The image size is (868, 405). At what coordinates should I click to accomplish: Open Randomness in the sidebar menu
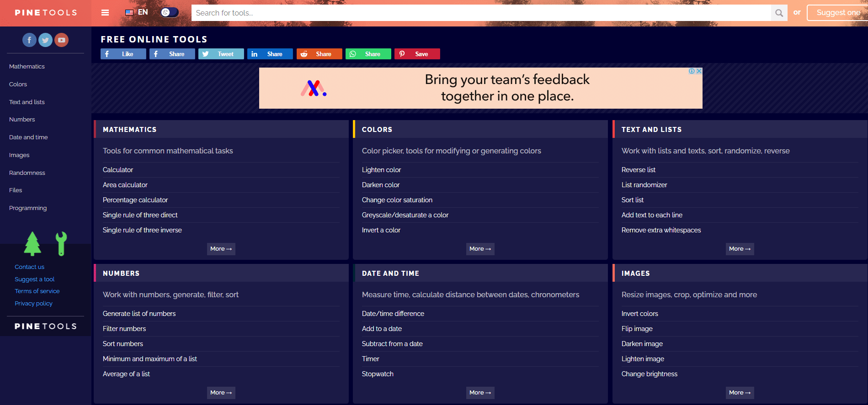click(27, 173)
